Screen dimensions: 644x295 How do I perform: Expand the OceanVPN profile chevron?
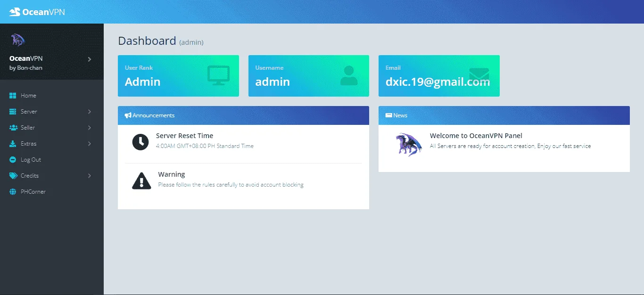click(x=90, y=59)
